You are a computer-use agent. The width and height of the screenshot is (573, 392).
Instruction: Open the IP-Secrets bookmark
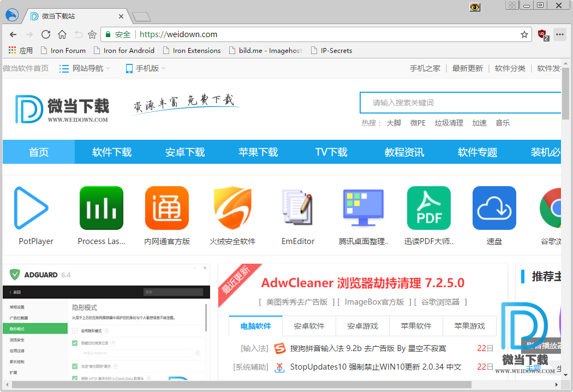(331, 50)
